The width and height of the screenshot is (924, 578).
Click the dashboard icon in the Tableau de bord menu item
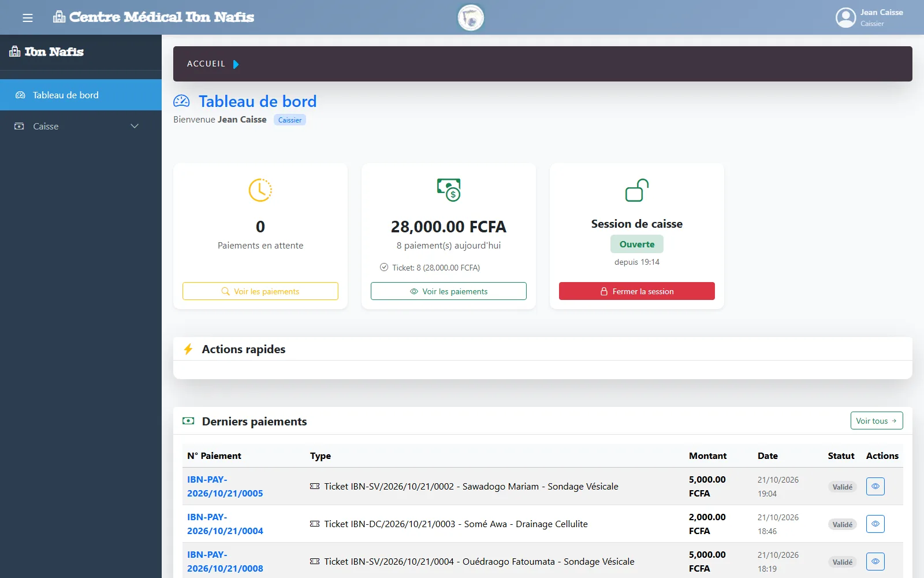(20, 95)
